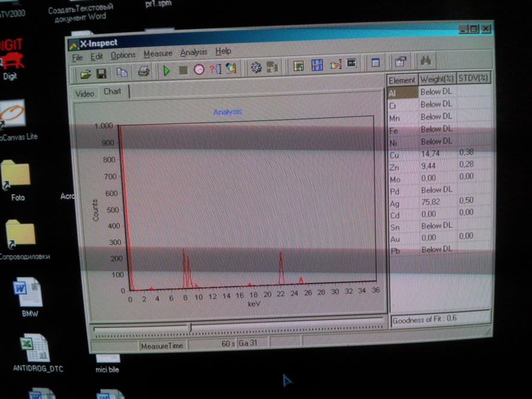Click the binoculars search icon
Image resolution: width=532 pixels, height=399 pixels.
426,61
